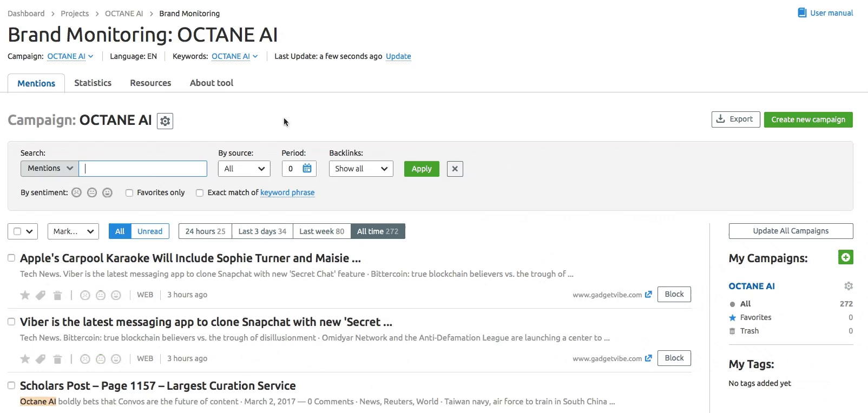Clear filters with the X button
Viewport: 868px width, 413px height.
click(x=455, y=169)
